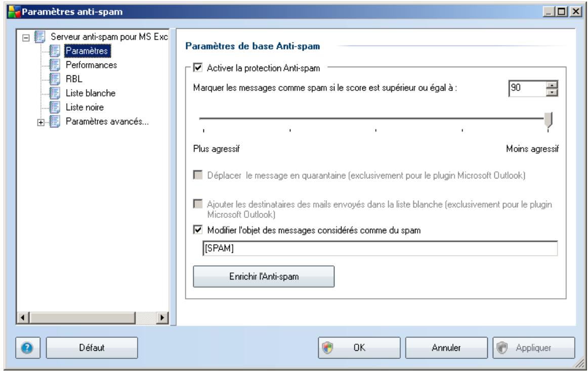Select Paramètres in the tree
588x371 pixels.
87,51
